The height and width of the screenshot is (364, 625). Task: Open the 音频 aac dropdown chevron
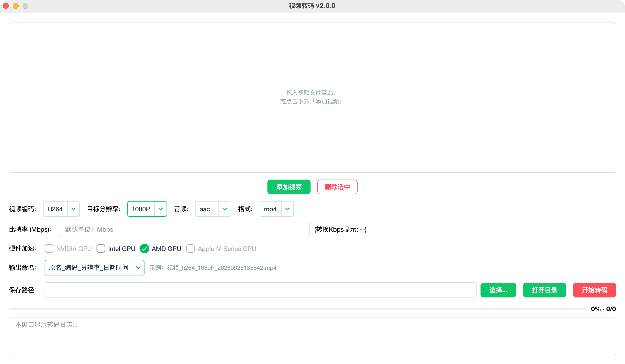click(x=225, y=209)
